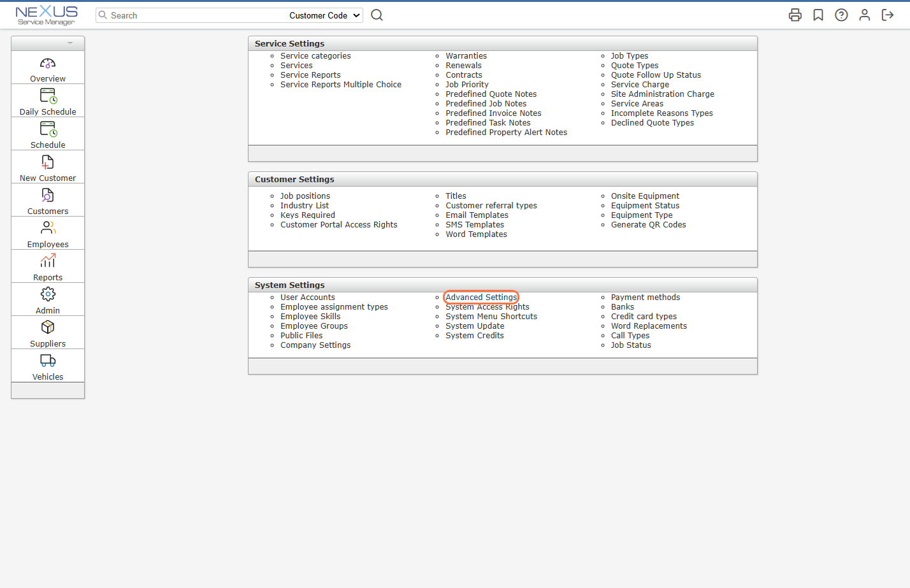The image size is (910, 588).
Task: Open Quote Follow Up Status
Action: pyautogui.click(x=656, y=75)
